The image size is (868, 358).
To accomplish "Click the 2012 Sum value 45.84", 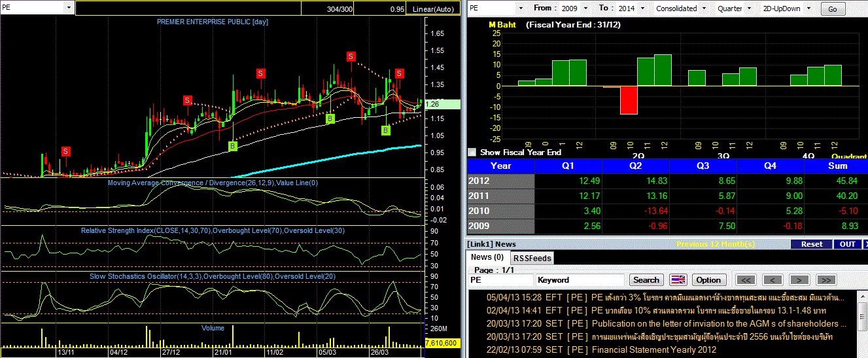I will (846, 181).
